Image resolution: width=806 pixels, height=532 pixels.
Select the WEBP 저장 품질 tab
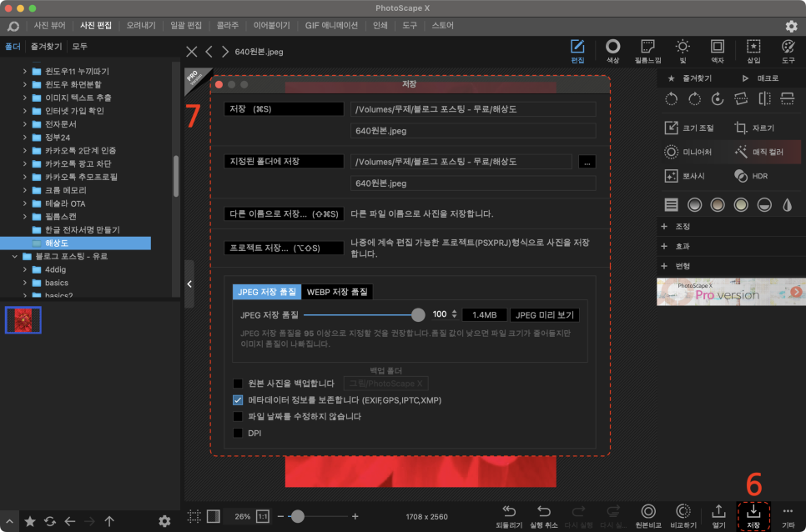(337, 292)
